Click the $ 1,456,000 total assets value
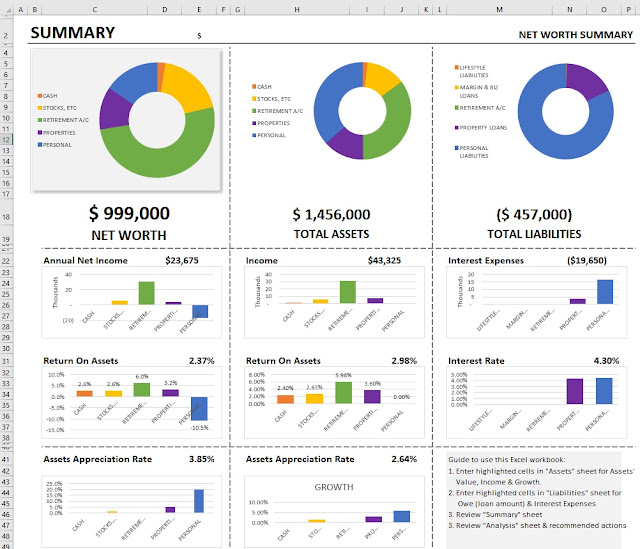The width and height of the screenshot is (640, 549). click(331, 215)
